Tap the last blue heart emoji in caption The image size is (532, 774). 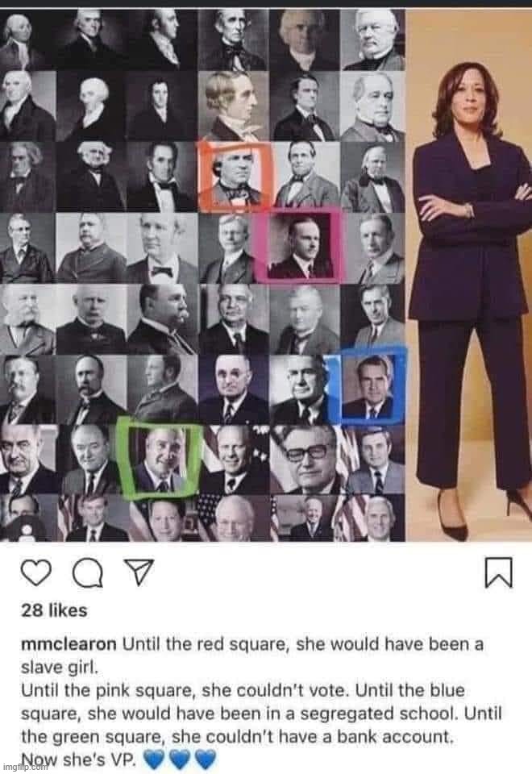coord(204,760)
